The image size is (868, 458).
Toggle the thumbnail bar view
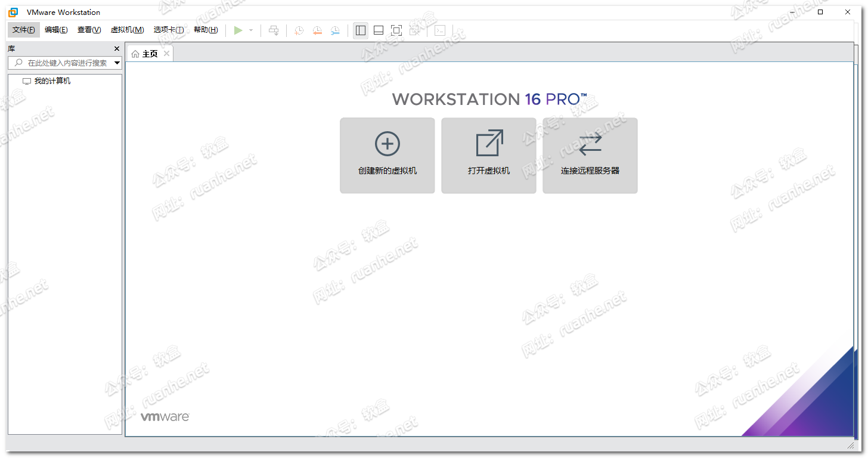click(379, 30)
